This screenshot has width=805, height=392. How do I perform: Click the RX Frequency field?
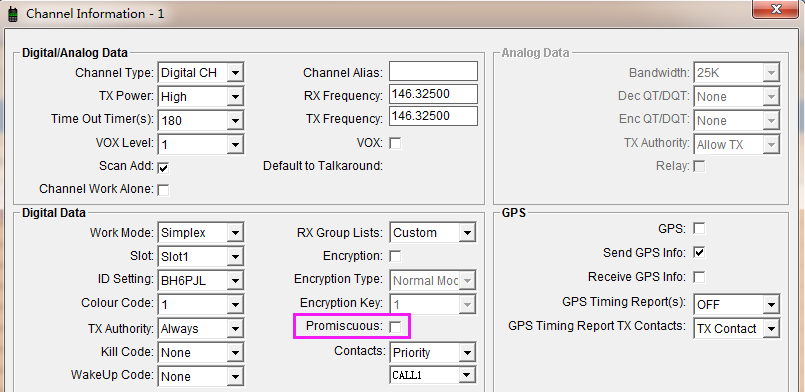click(x=433, y=94)
